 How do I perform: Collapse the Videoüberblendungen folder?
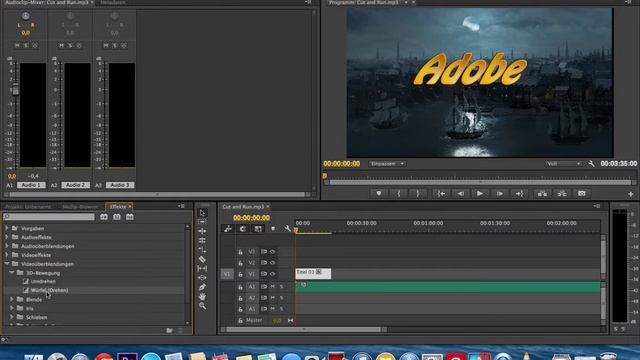pyautogui.click(x=7, y=264)
